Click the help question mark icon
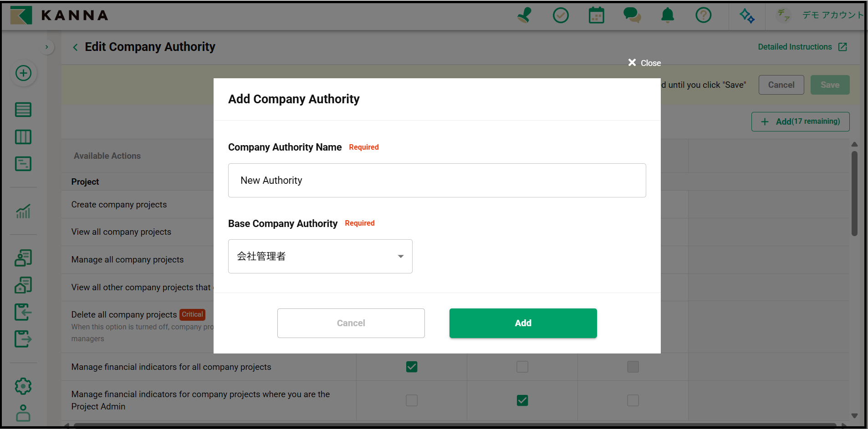 click(703, 15)
